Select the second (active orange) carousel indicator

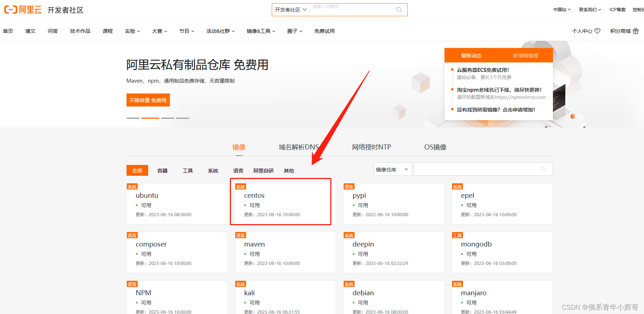point(150,118)
